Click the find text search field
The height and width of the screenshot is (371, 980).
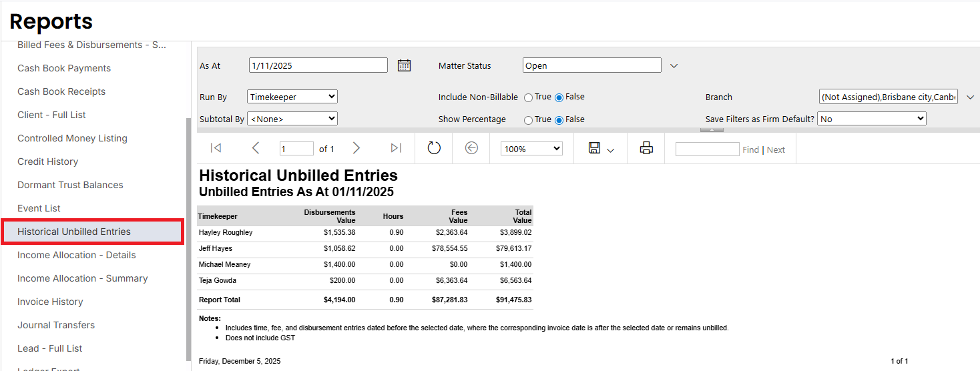click(707, 149)
